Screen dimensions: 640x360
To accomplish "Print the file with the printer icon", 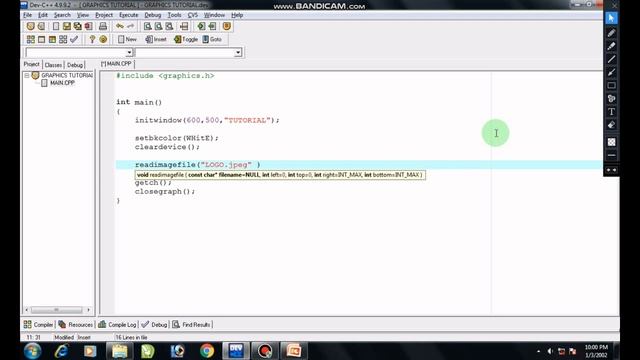I will click(103, 27).
